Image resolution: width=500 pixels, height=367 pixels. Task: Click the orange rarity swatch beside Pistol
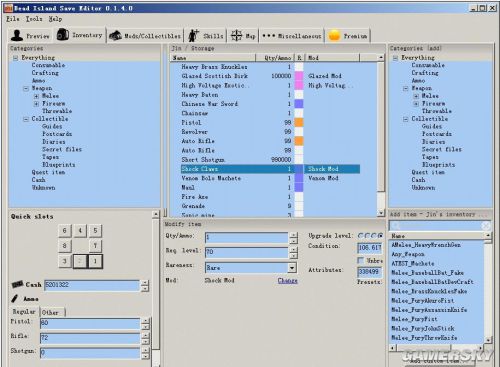coord(299,122)
